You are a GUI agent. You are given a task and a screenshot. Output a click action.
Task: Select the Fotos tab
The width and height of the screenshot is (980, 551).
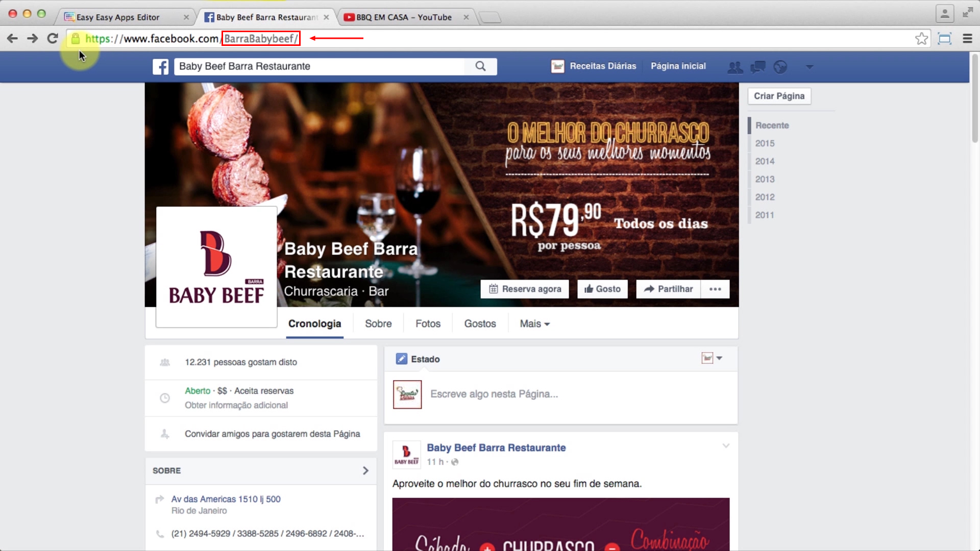(427, 323)
